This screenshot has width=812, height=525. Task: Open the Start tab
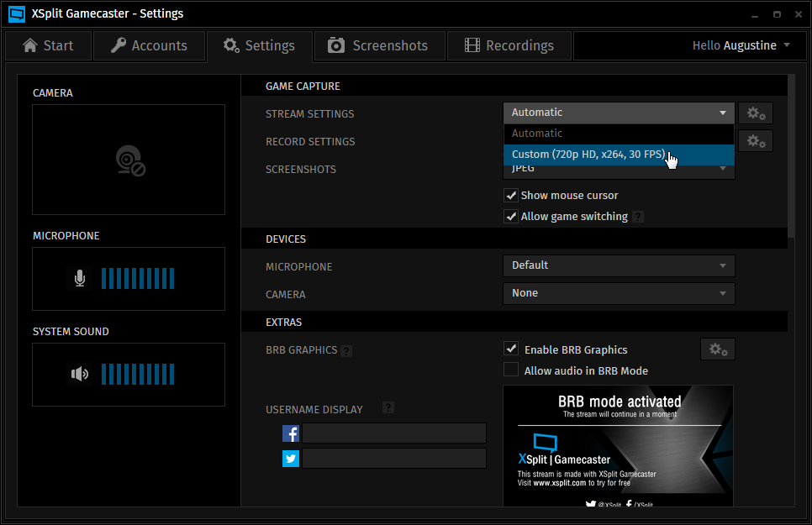[49, 45]
